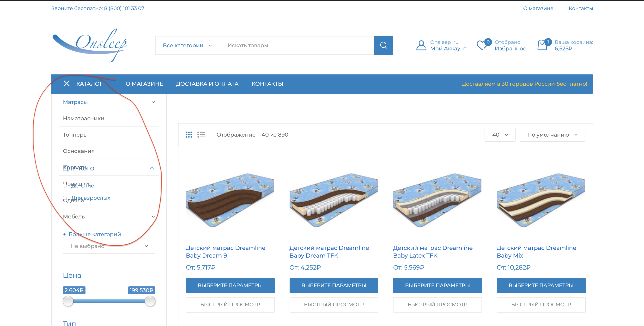This screenshot has height=326, width=644.
Task: Expand the Матрасы category chevron
Action: pyautogui.click(x=153, y=102)
